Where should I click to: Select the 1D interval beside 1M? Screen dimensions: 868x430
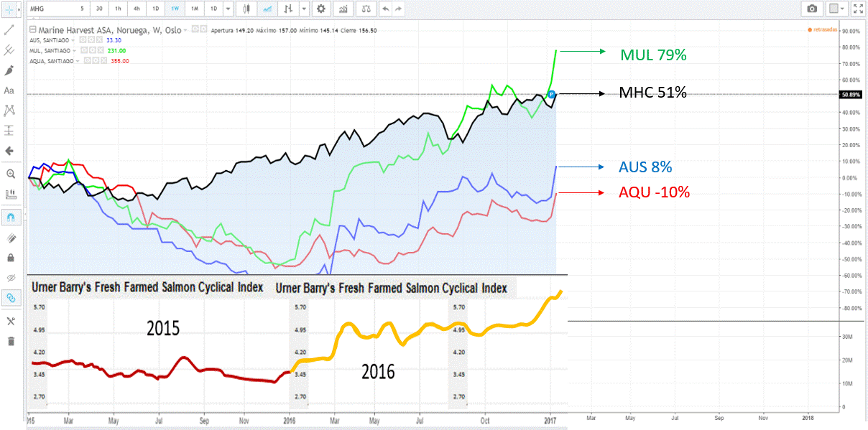tap(212, 9)
